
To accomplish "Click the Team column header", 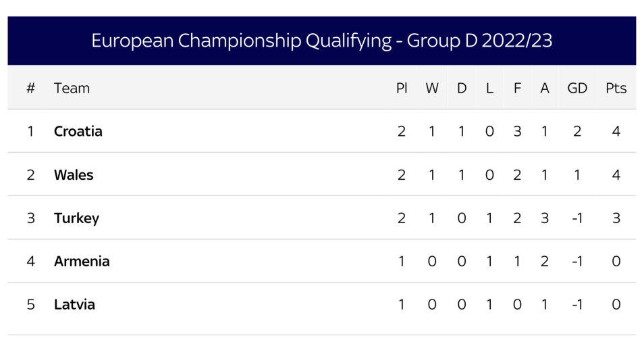I will click(72, 88).
